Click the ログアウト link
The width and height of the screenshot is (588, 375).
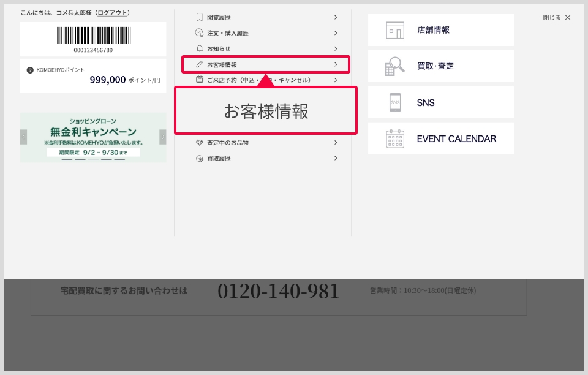tap(113, 13)
